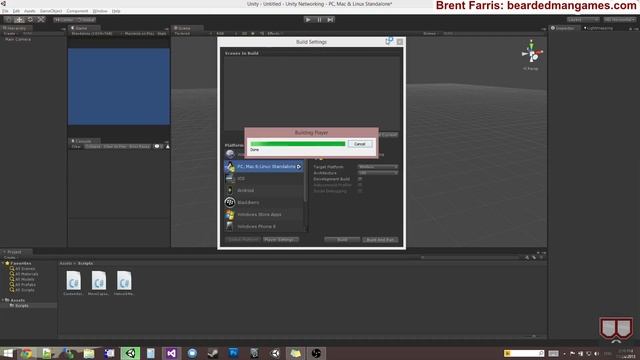This screenshot has width=640, height=360.
Task: Select the first C# script thumbnail
Action: tap(73, 281)
